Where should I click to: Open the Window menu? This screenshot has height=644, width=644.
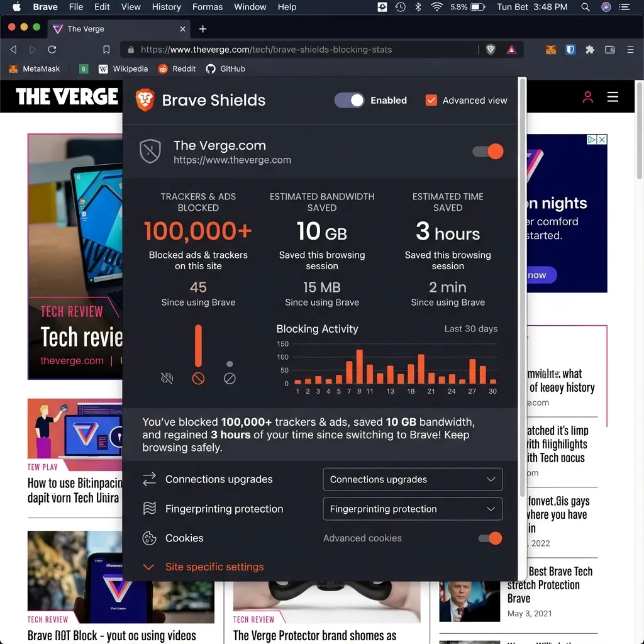click(250, 7)
